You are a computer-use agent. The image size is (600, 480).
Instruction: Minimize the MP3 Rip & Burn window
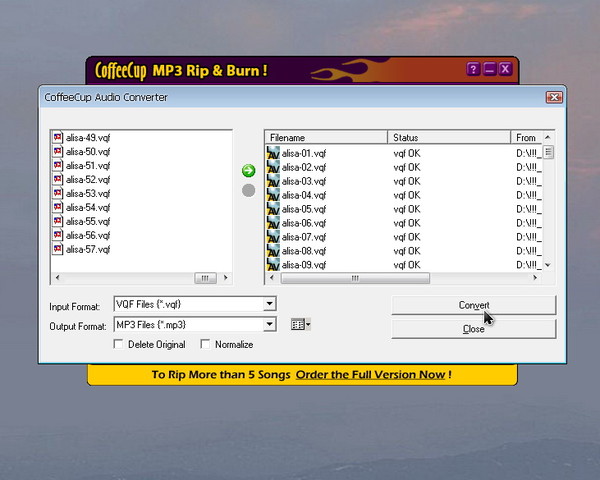(x=489, y=69)
